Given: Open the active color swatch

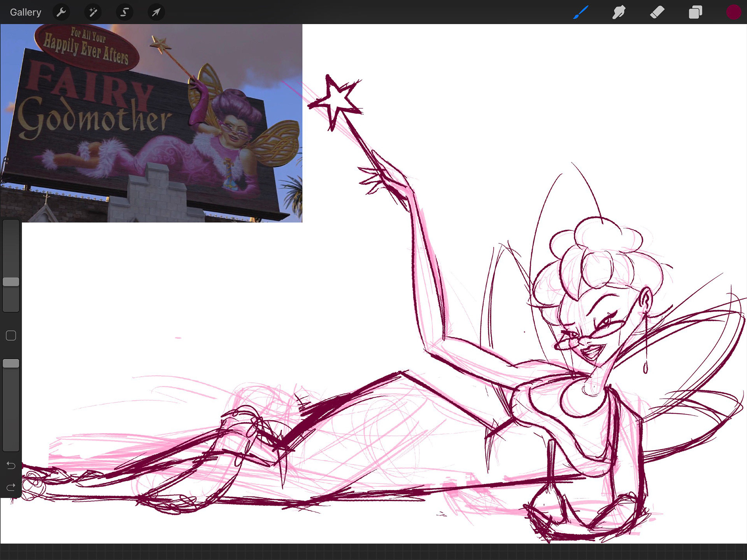Looking at the screenshot, I should coord(733,12).
